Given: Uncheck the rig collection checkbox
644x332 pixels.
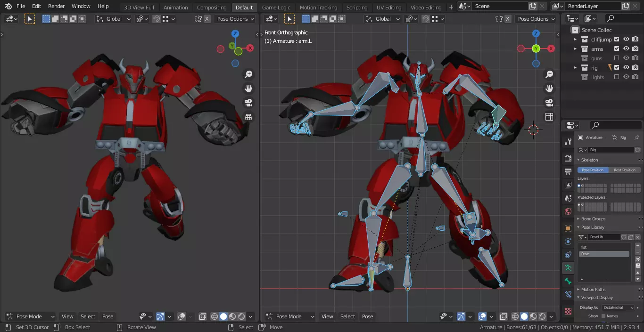Looking at the screenshot, I should click(x=617, y=68).
